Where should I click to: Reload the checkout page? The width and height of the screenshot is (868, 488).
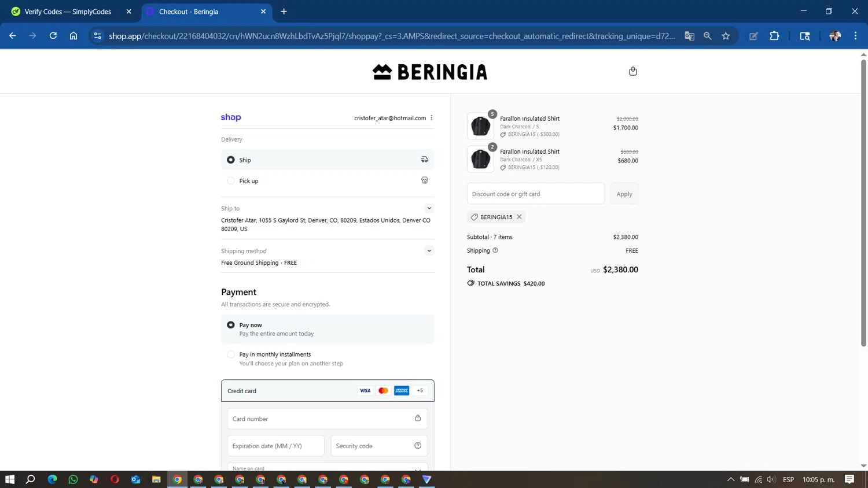(53, 36)
